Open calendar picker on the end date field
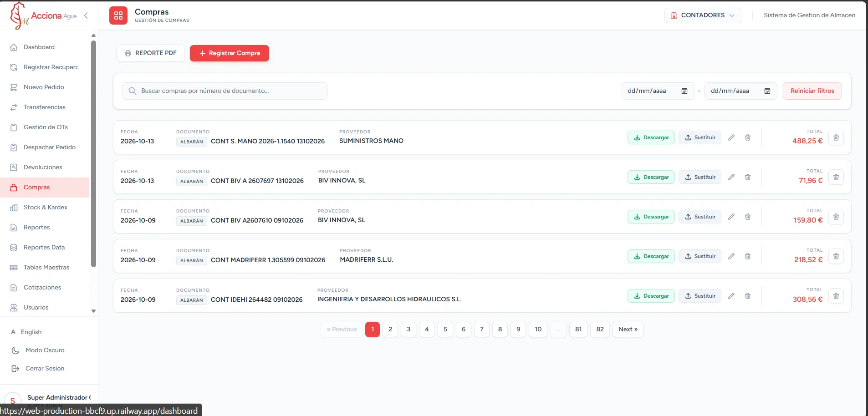Screen dimensions: 868x416 pyautogui.click(x=767, y=91)
